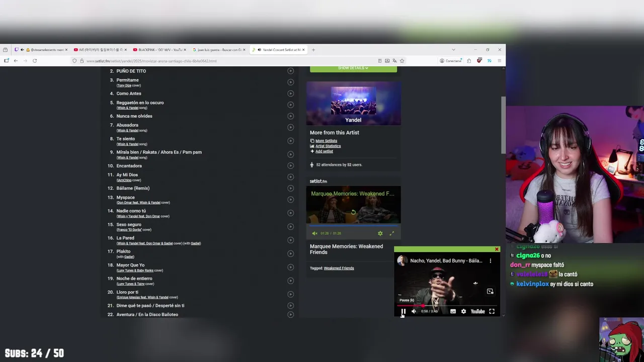This screenshot has height=362, width=644.
Task: Click the page vertical scrollbar thumb
Action: pos(503,126)
